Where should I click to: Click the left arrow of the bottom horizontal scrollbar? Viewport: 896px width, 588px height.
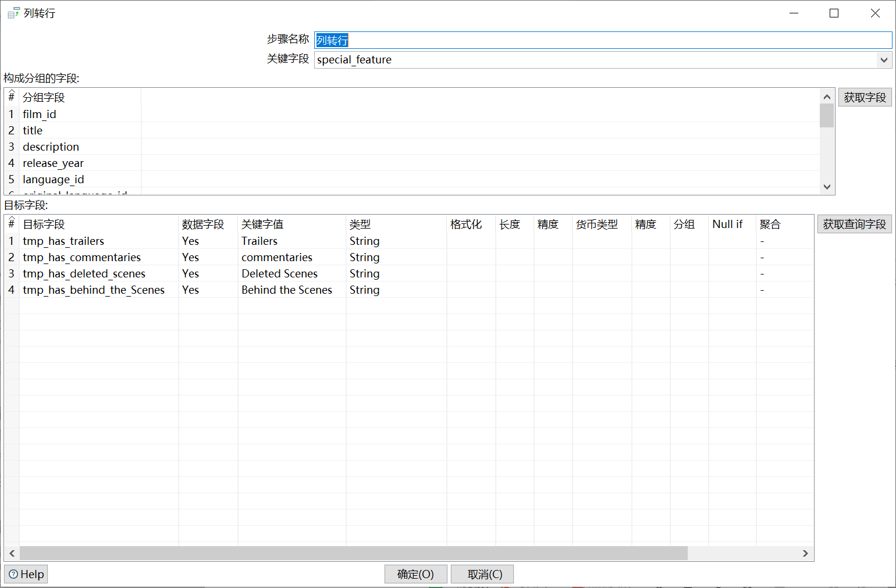[x=12, y=553]
